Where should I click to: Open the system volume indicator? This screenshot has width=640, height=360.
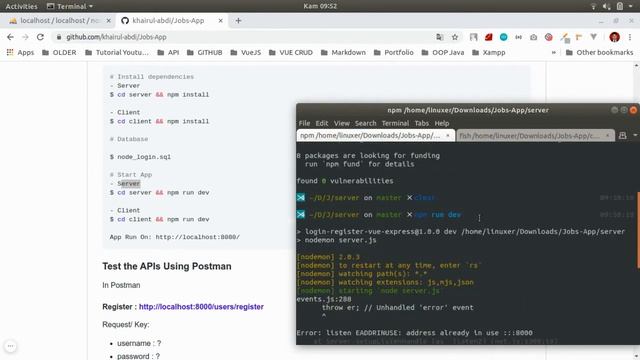606,6
